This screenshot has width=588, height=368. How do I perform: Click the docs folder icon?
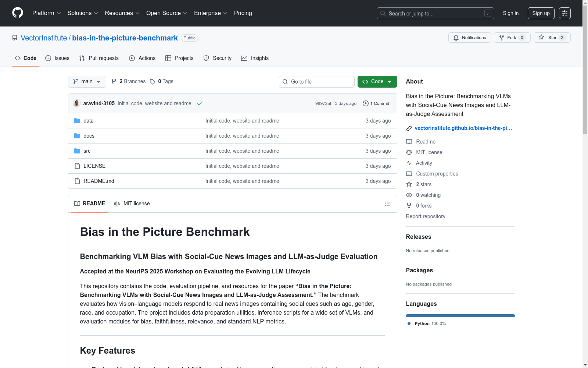[77, 136]
